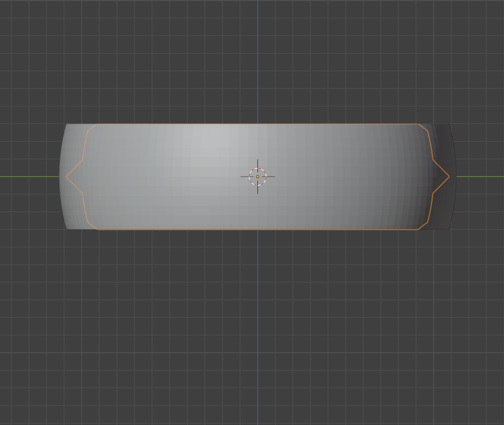Select the orange origin dot at center
The image size is (504, 425).
pyautogui.click(x=257, y=177)
